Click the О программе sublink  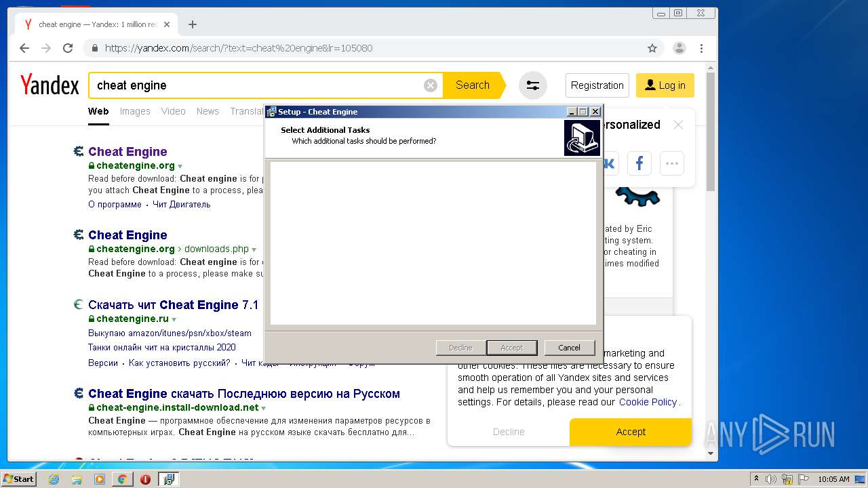pyautogui.click(x=115, y=205)
